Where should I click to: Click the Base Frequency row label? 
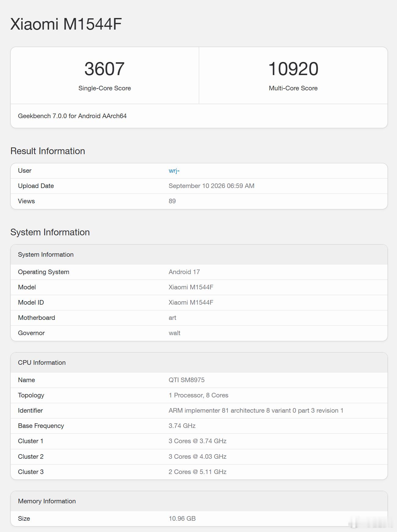(x=41, y=426)
